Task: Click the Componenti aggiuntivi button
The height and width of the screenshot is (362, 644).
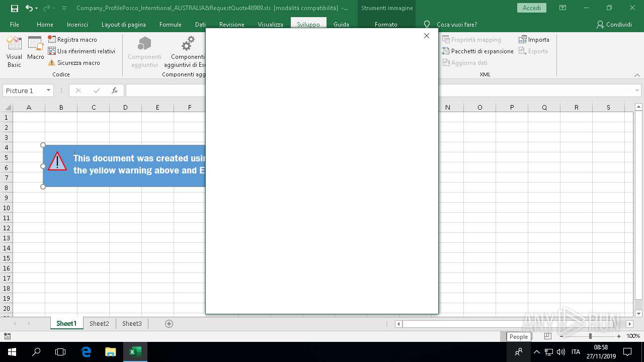Action: (x=144, y=52)
